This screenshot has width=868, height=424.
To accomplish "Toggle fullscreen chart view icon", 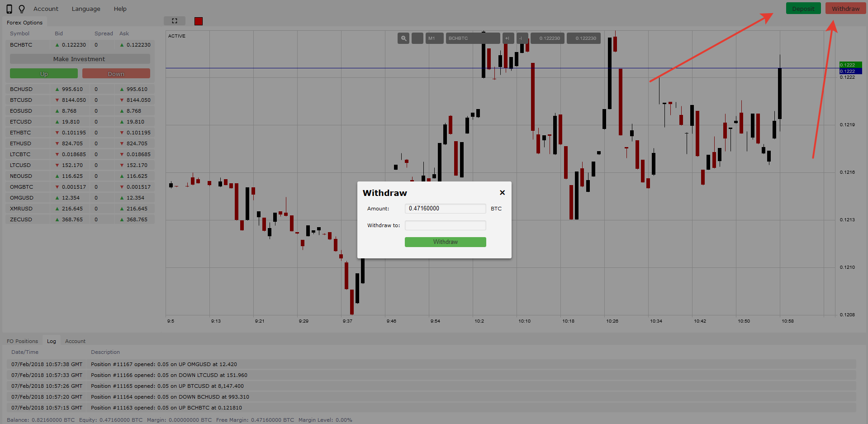I will 175,21.
